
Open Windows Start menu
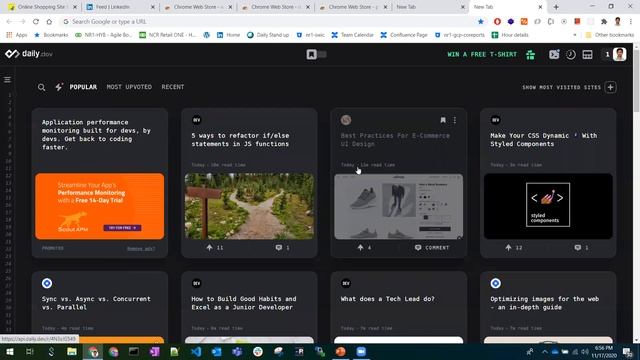click(x=9, y=351)
